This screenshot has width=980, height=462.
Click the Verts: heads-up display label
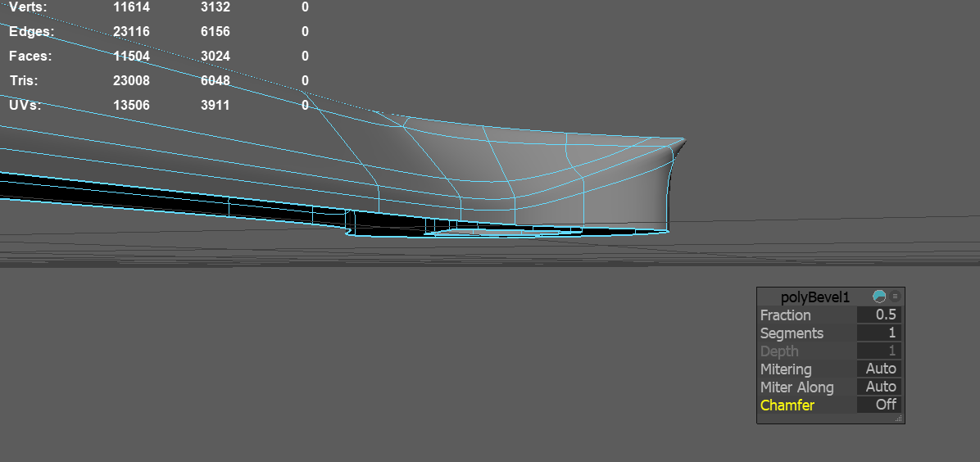coord(28,7)
